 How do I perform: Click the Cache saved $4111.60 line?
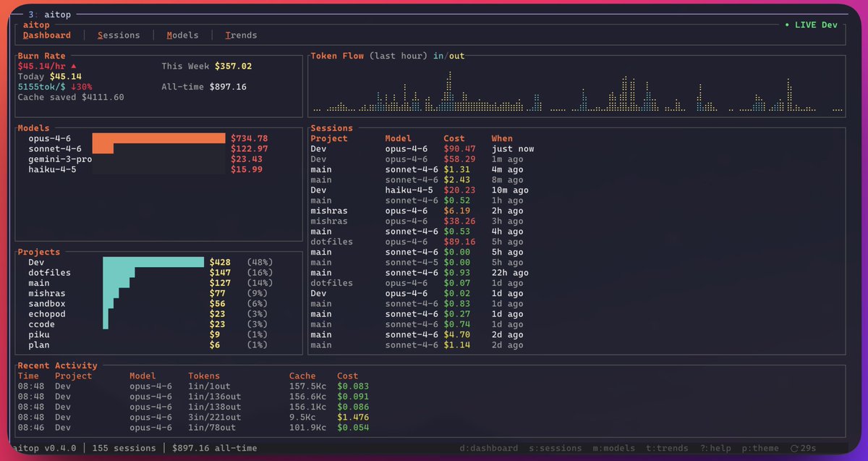click(71, 97)
